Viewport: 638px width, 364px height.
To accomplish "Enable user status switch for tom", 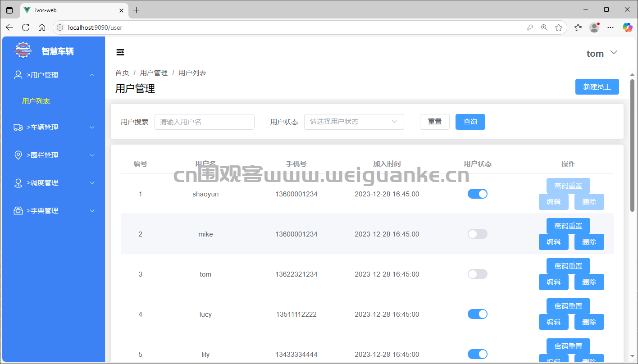I will 478,274.
